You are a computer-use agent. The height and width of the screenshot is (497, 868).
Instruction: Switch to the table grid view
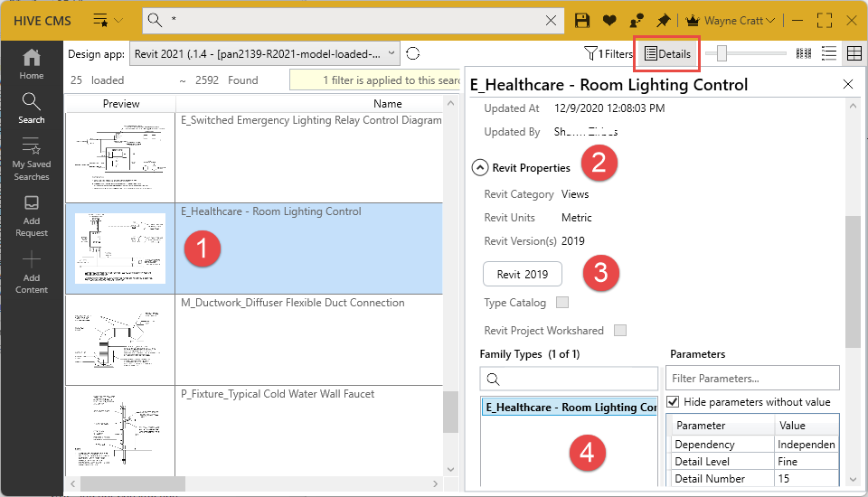click(854, 53)
